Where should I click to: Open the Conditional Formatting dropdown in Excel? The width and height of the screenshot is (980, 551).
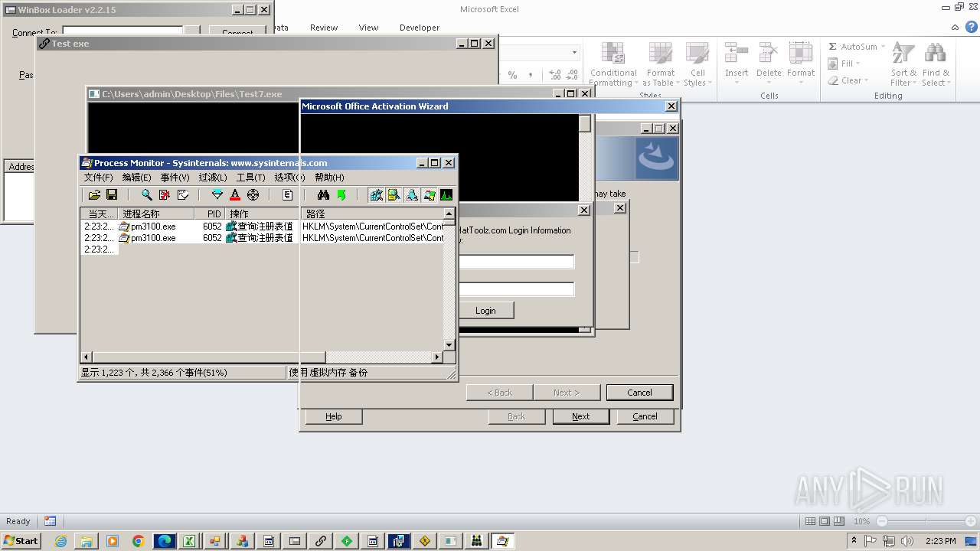tap(613, 64)
